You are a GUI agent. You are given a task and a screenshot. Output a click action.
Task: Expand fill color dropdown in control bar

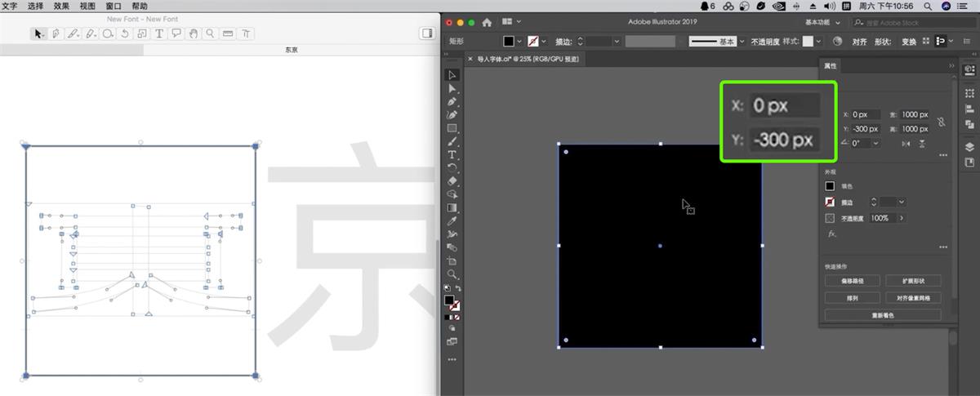pyautogui.click(x=519, y=41)
